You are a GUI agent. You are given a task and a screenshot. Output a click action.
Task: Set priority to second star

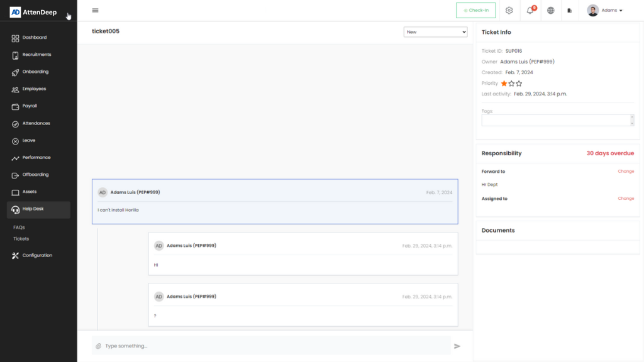pyautogui.click(x=511, y=84)
